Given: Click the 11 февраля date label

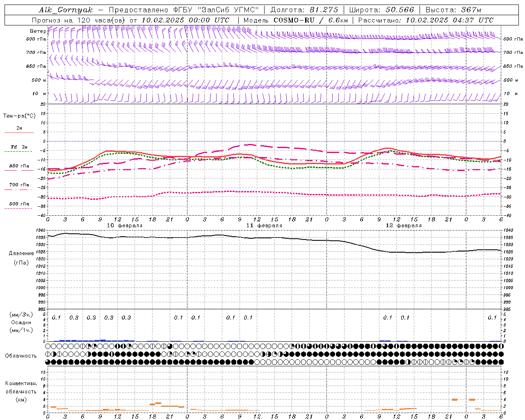Looking at the screenshot, I should click(264, 226).
